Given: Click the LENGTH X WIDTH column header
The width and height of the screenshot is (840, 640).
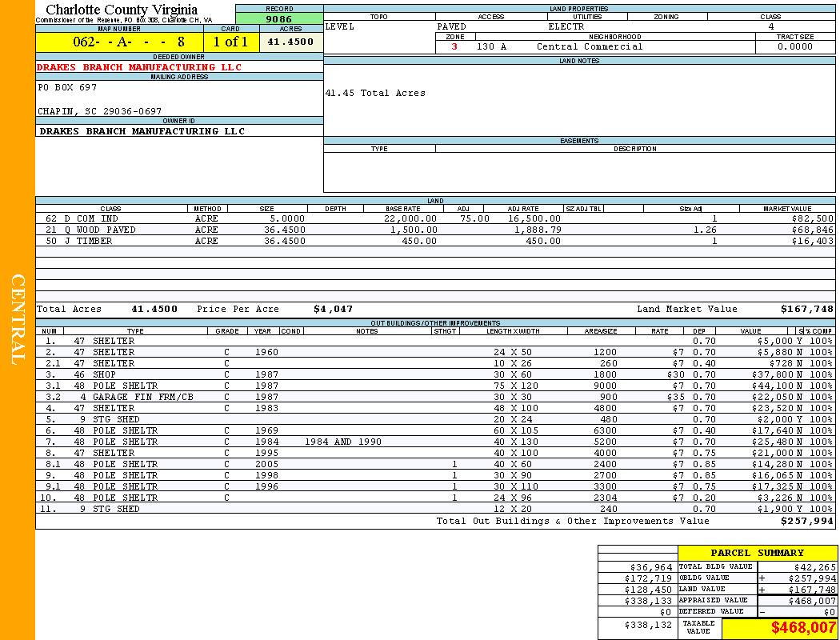Looking at the screenshot, I should click(513, 331).
